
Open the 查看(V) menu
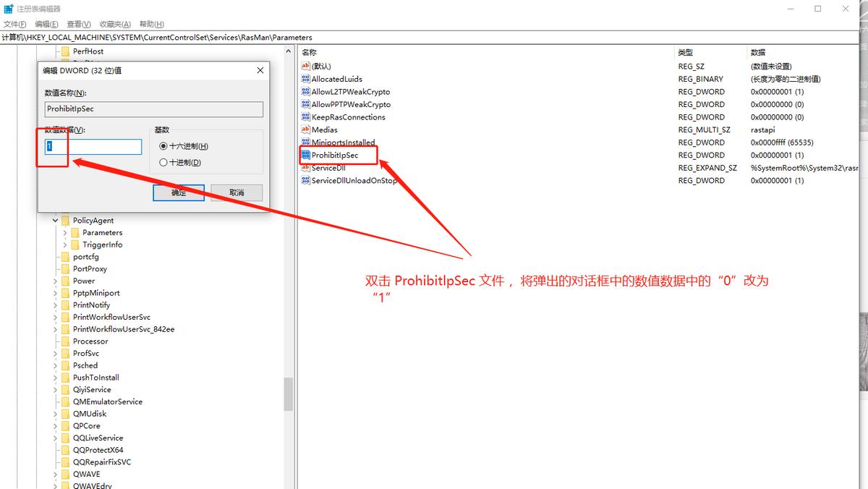(x=79, y=25)
